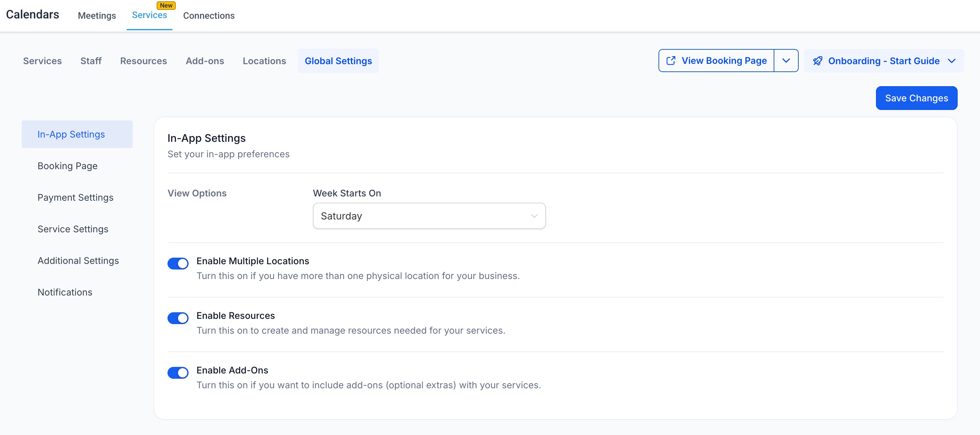
Task: Go to the Staff sub-tab
Action: pos(90,61)
